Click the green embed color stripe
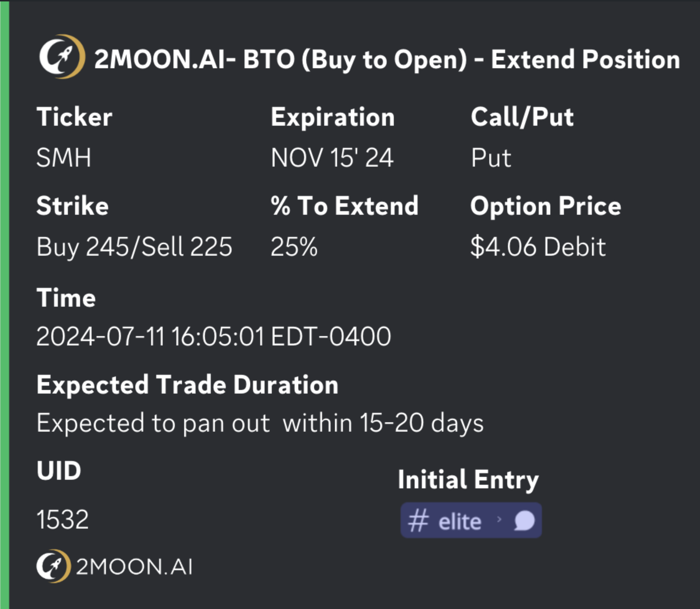This screenshot has width=700, height=609. click(4, 304)
